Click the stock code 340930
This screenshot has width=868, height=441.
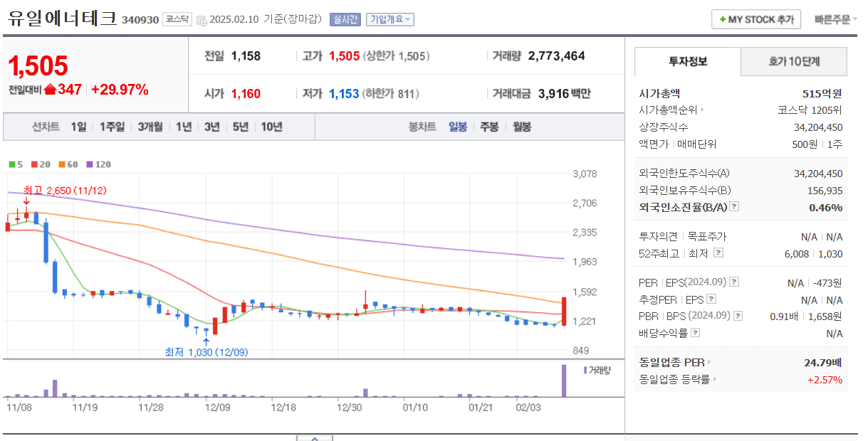coord(140,20)
